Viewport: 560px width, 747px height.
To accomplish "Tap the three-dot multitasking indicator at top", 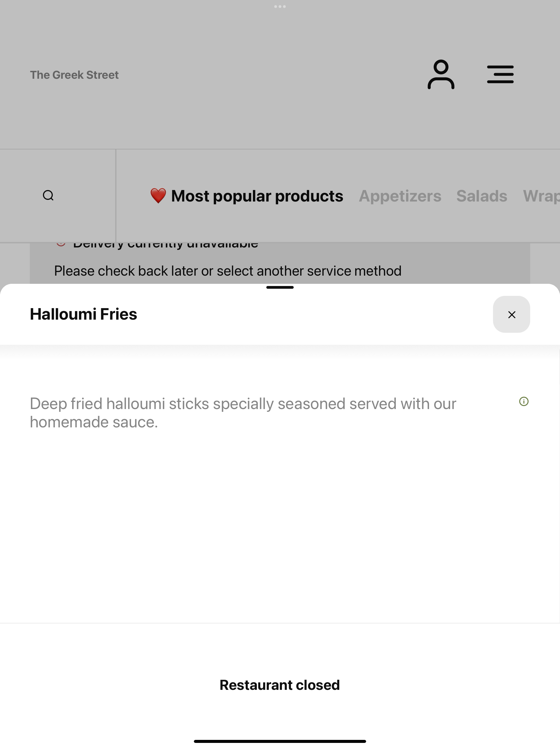I will [x=280, y=6].
